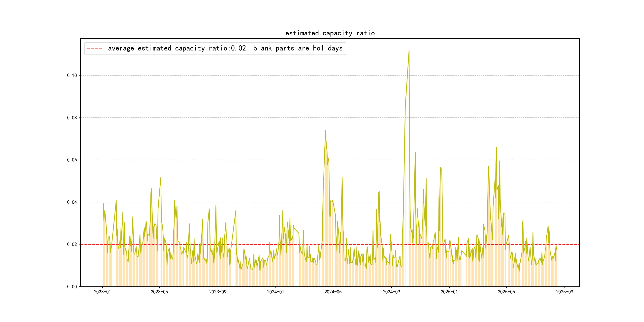Click the 0.10 y-axis tick label
The width and height of the screenshot is (644, 322).
point(72,76)
